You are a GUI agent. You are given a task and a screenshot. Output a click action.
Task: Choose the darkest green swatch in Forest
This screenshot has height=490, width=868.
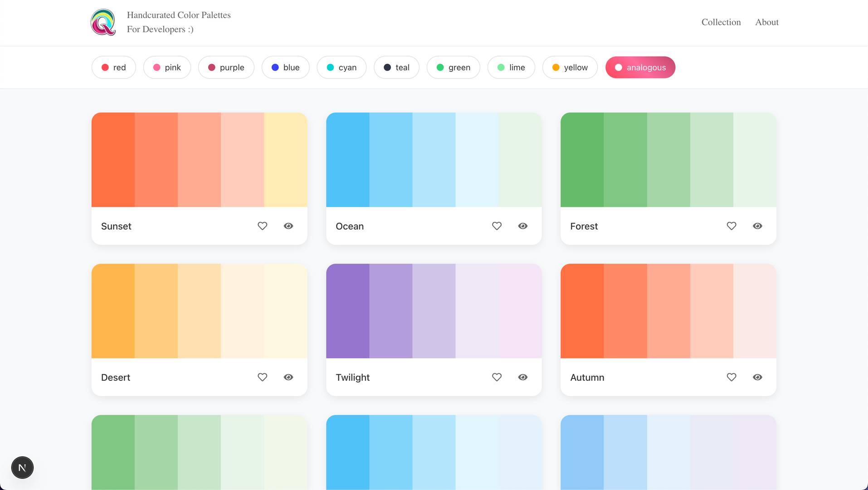(582, 160)
